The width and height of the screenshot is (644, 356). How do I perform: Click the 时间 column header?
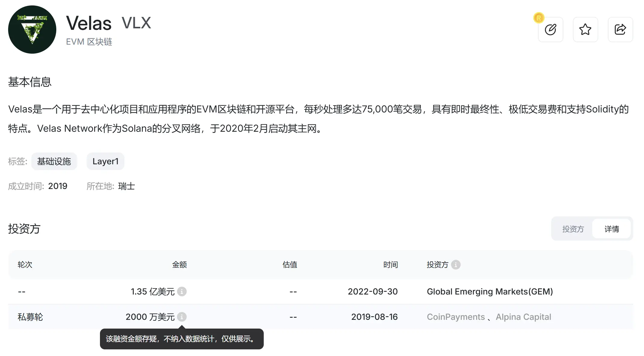(391, 265)
